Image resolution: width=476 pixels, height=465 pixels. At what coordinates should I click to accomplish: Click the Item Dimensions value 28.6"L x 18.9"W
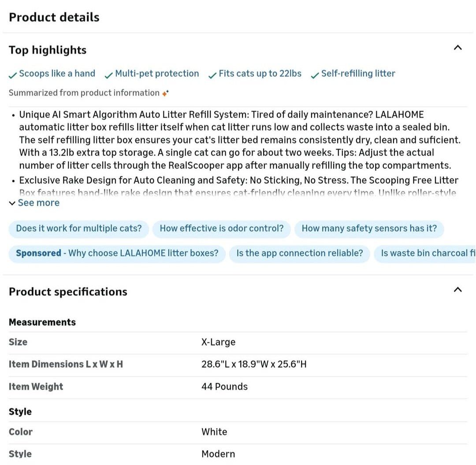254,364
